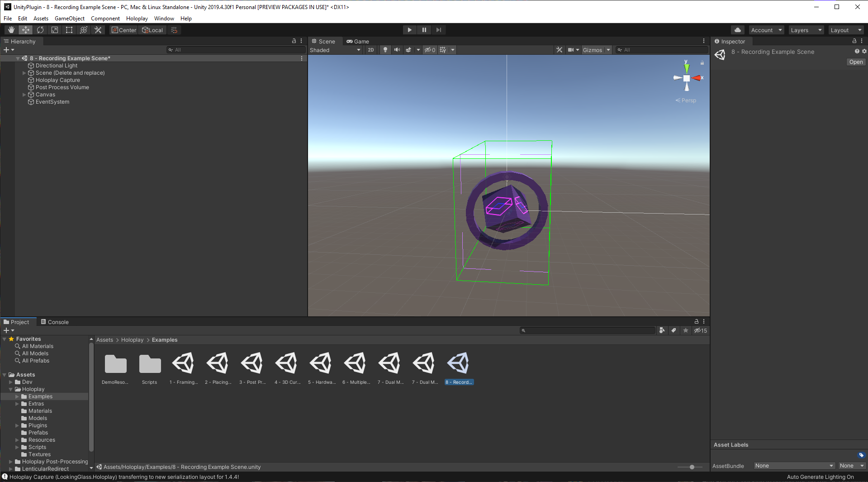Open the Layers dropdown
Screen dimensions: 868x482
806,30
